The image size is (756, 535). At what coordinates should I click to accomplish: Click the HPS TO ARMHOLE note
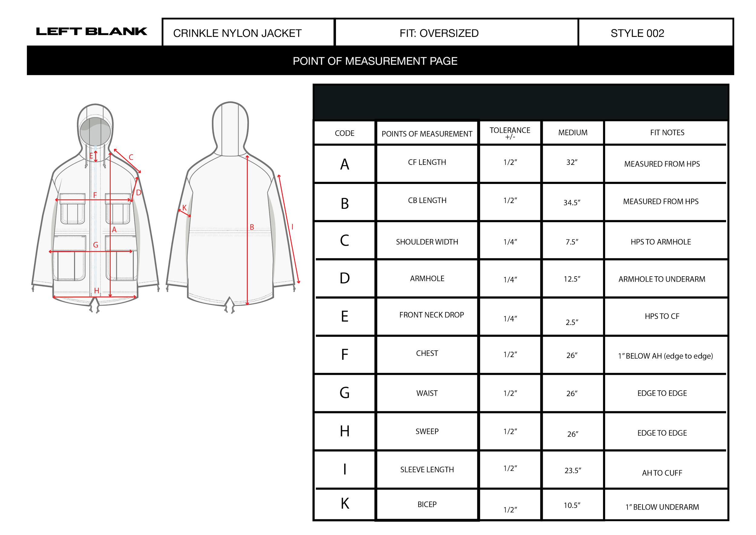[660, 242]
